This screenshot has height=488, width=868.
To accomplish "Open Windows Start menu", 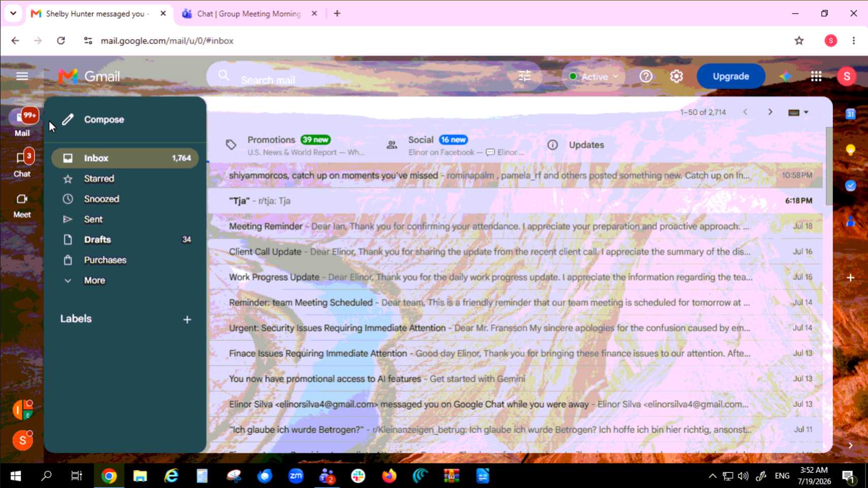I will 15,476.
